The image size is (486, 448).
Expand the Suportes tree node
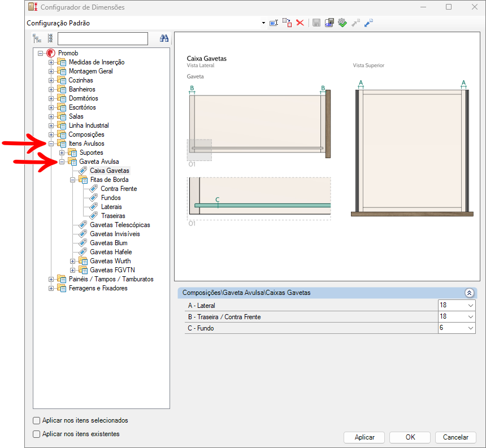point(62,153)
